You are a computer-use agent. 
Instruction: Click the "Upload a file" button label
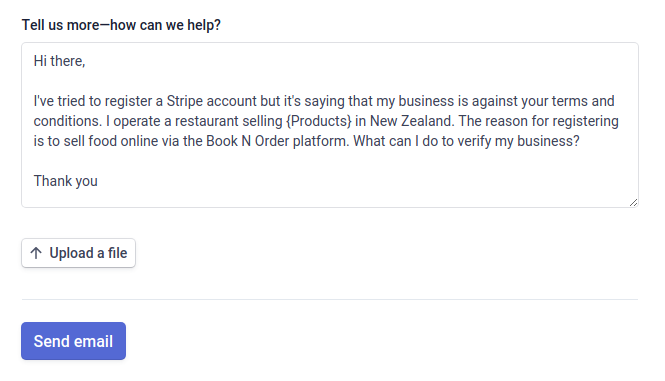point(88,253)
